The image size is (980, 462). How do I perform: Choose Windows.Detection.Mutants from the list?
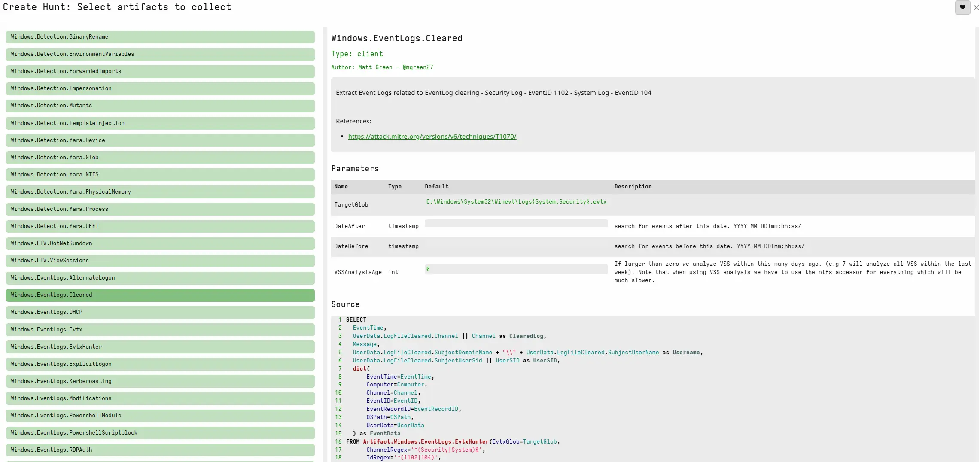[160, 106]
